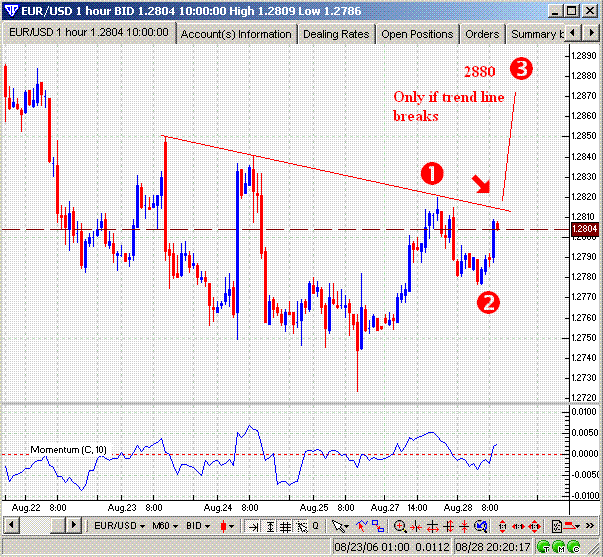
Task: Click the all-directions 1:1 scale icon
Action: coord(535,527)
